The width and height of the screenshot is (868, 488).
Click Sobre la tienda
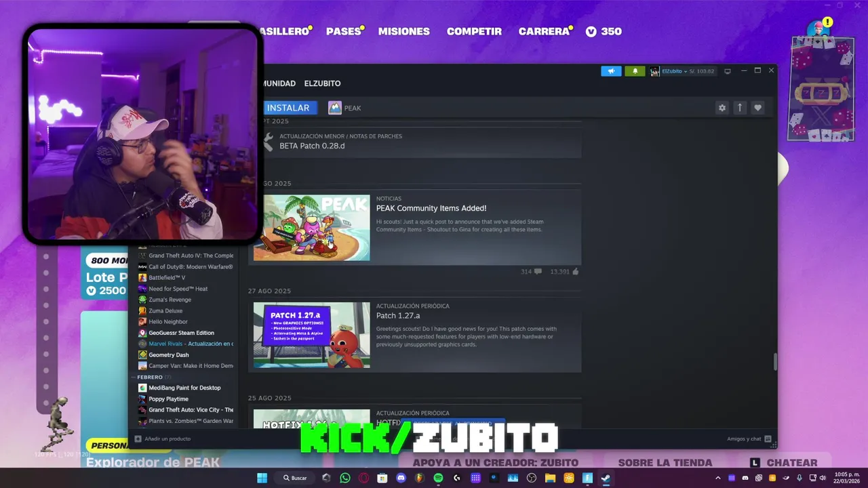[x=665, y=463]
